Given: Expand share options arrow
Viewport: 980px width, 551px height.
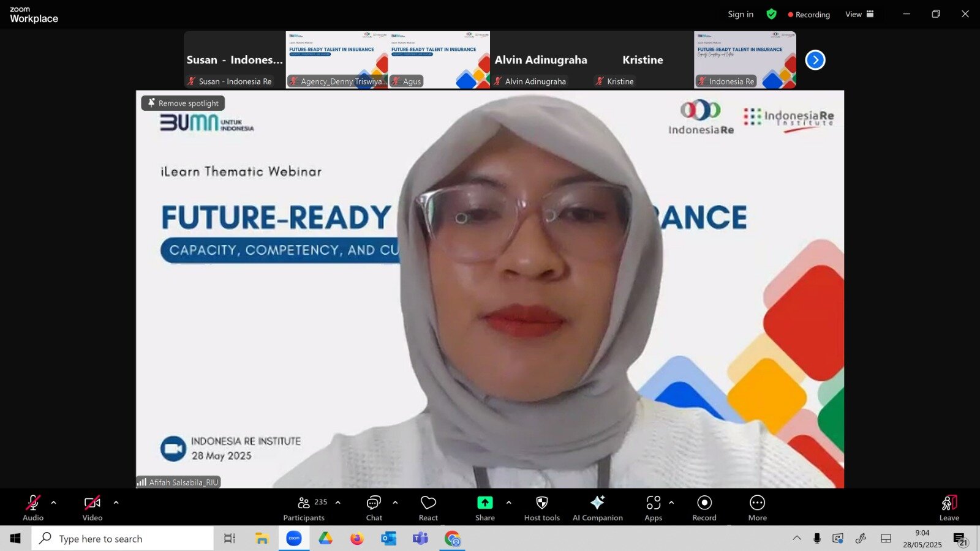Looking at the screenshot, I should pyautogui.click(x=508, y=503).
